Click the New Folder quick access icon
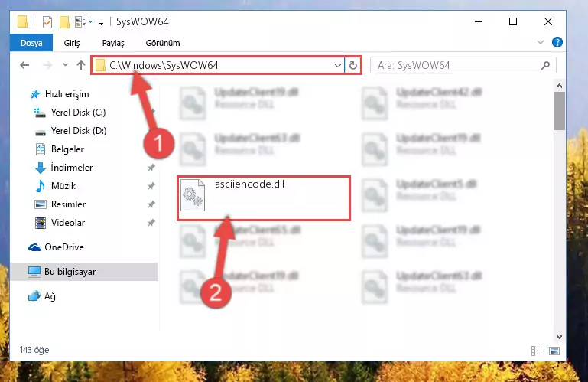Viewport: 588px width, 382px height. 64,22
